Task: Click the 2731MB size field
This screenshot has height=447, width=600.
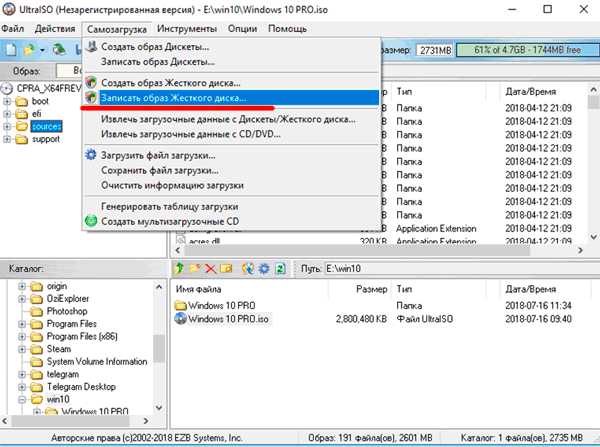Action: [x=435, y=50]
